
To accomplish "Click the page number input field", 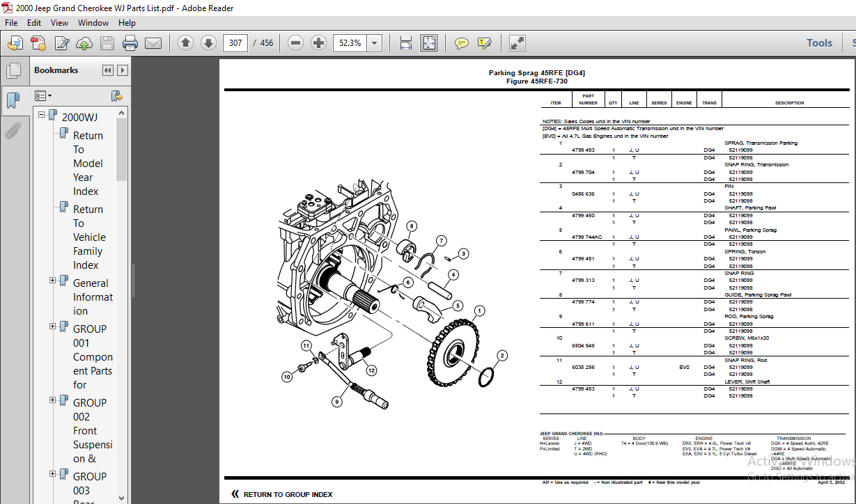I will (x=235, y=43).
